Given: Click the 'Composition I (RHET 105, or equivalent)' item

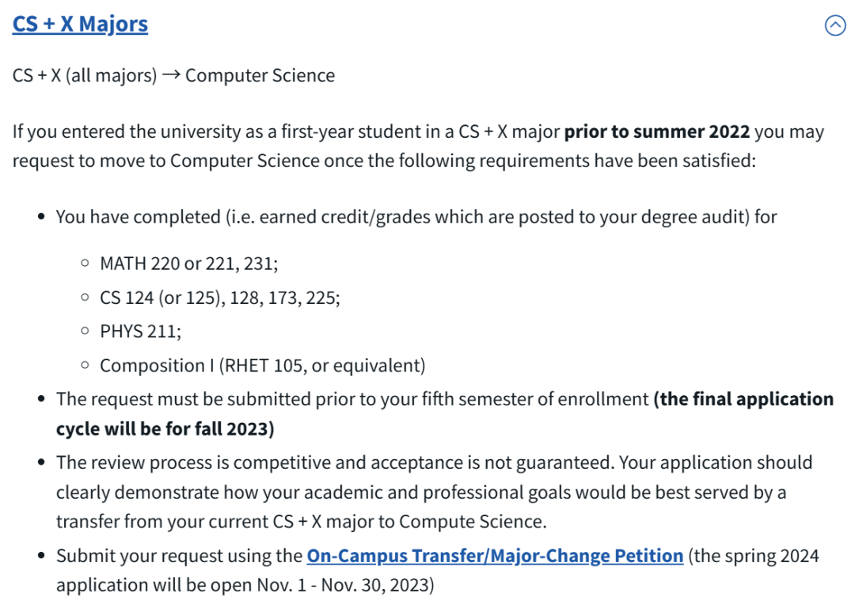Looking at the screenshot, I should tap(262, 366).
